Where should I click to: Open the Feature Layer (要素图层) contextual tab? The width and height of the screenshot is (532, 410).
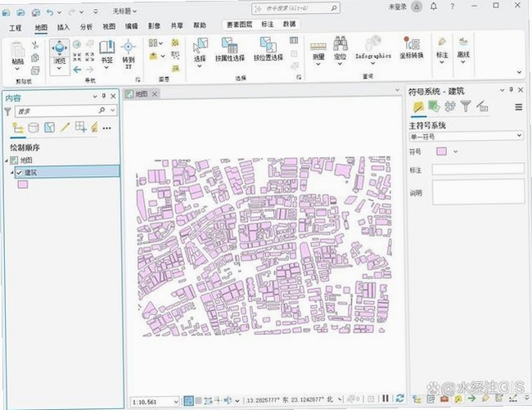coord(239,25)
